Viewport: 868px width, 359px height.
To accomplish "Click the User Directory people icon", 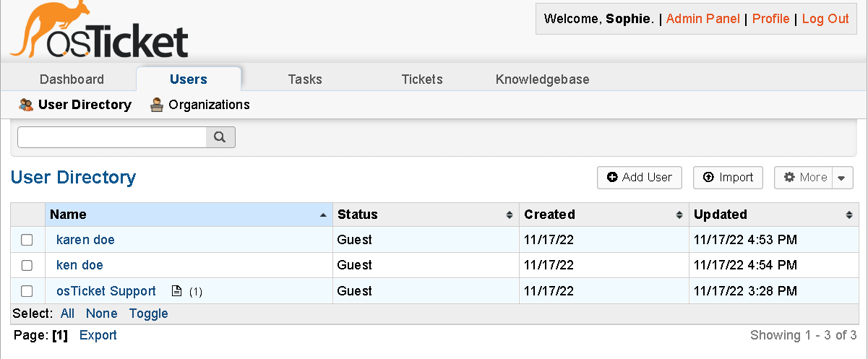I will (26, 105).
